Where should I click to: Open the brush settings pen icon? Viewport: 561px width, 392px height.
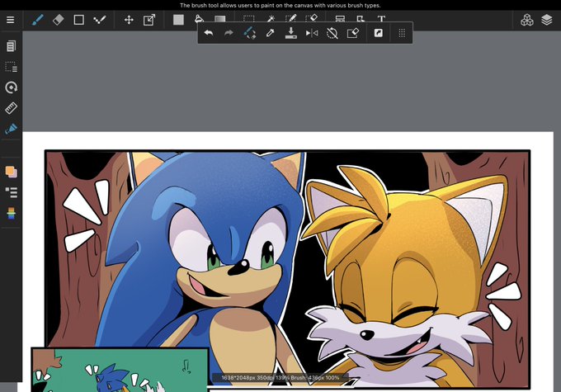[x=11, y=129]
